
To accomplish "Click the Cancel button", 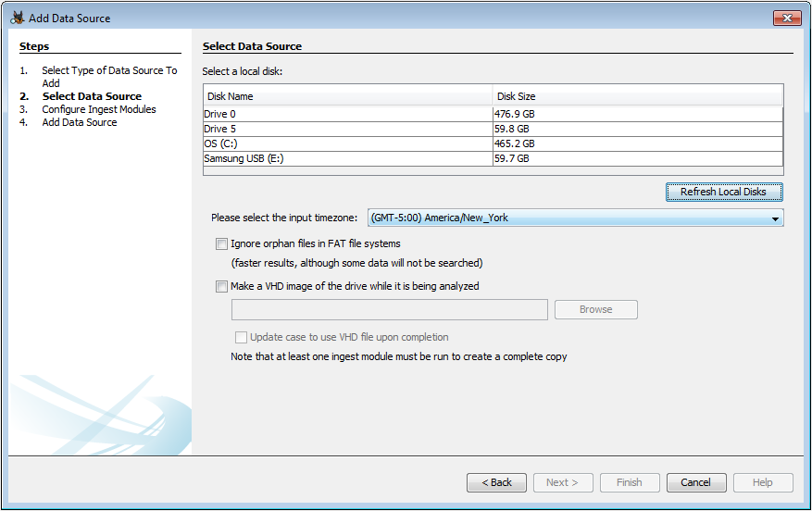I will pyautogui.click(x=696, y=482).
